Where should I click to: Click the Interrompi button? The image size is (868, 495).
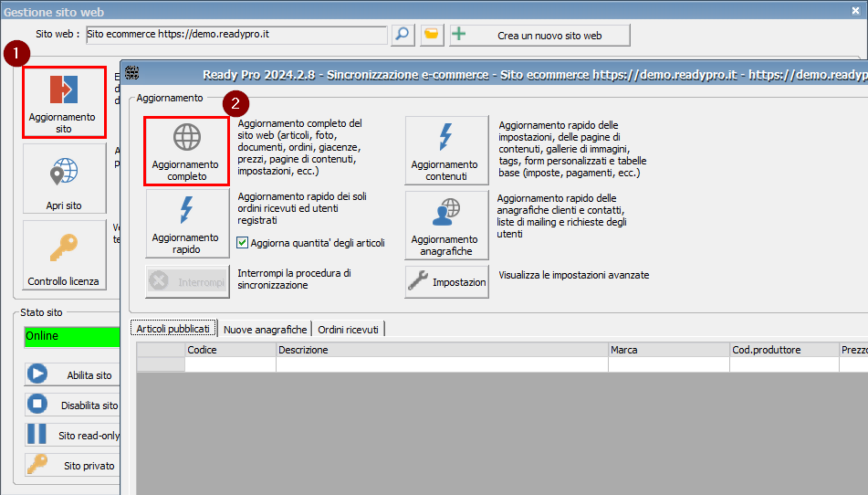[187, 282]
